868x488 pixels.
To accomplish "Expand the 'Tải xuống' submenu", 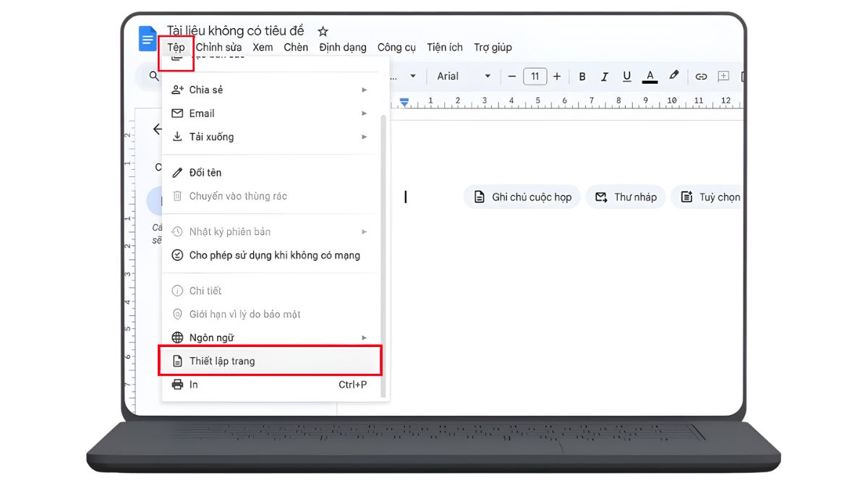I will pos(365,137).
